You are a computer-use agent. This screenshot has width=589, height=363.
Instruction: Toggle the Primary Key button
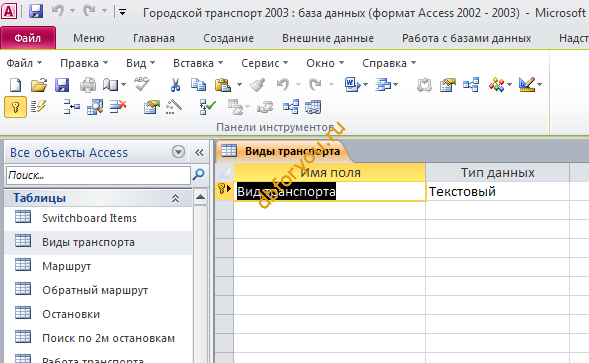tap(15, 107)
